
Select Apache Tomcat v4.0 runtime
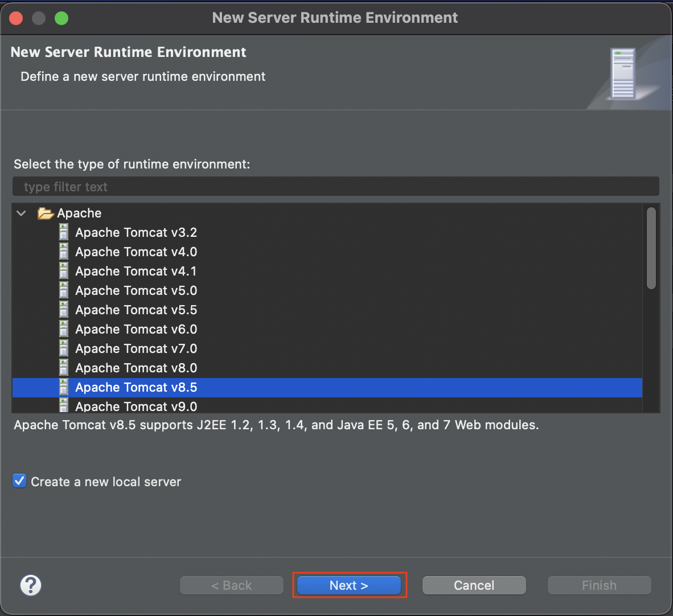point(327,252)
